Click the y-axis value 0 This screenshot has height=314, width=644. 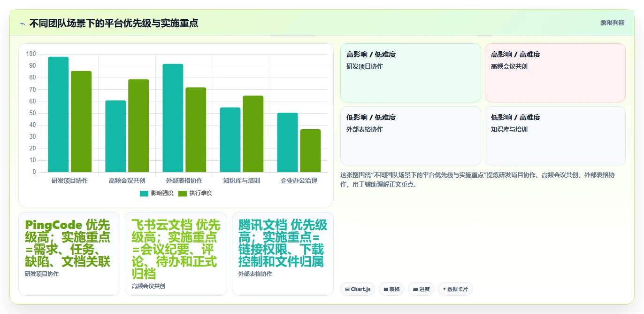pyautogui.click(x=34, y=172)
